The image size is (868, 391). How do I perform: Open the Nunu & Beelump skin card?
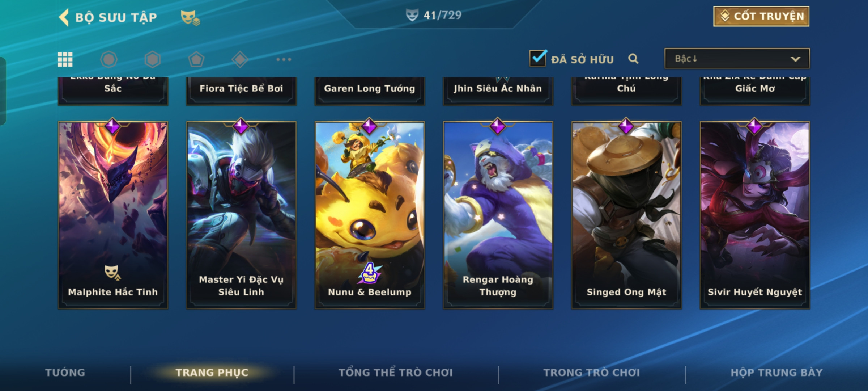pyautogui.click(x=370, y=215)
